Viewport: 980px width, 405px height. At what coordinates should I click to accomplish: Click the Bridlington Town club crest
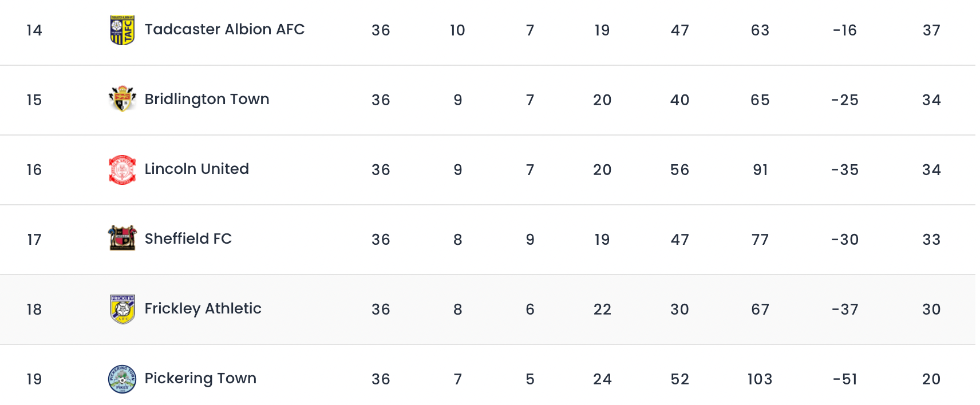click(x=122, y=100)
